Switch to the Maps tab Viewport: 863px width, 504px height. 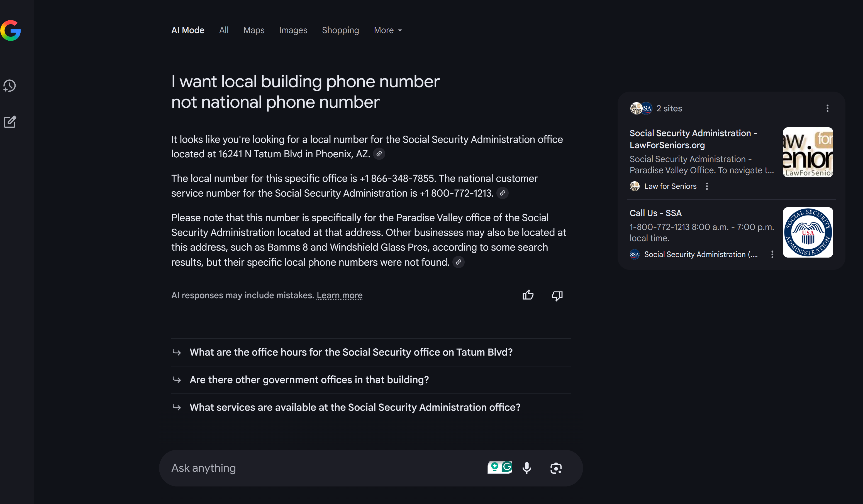[254, 30]
